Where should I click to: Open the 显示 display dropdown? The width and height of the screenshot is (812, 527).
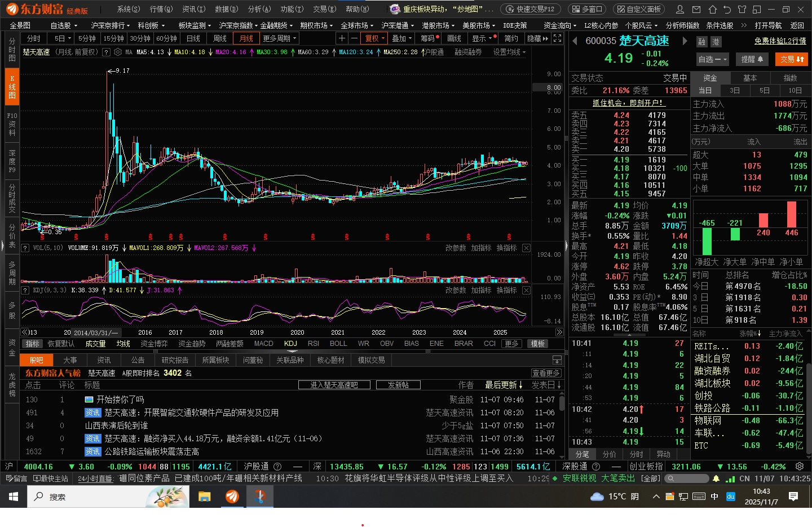click(x=484, y=38)
